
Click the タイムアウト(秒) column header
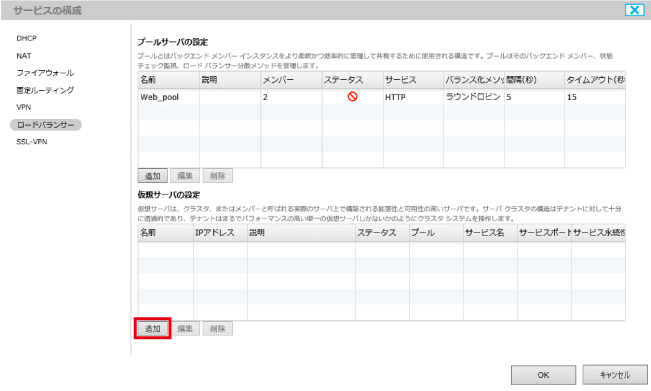pos(595,80)
